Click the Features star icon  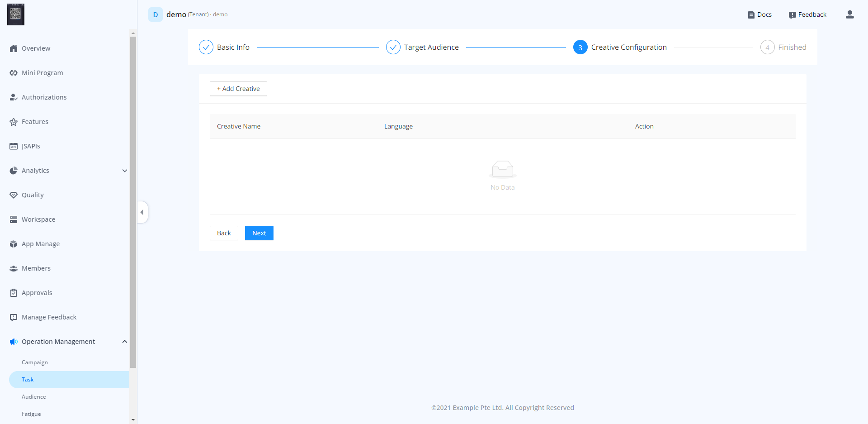tap(14, 122)
